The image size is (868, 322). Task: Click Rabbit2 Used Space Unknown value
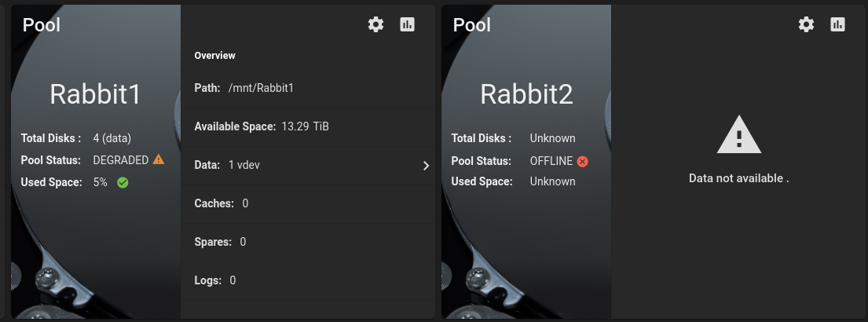pyautogui.click(x=552, y=181)
